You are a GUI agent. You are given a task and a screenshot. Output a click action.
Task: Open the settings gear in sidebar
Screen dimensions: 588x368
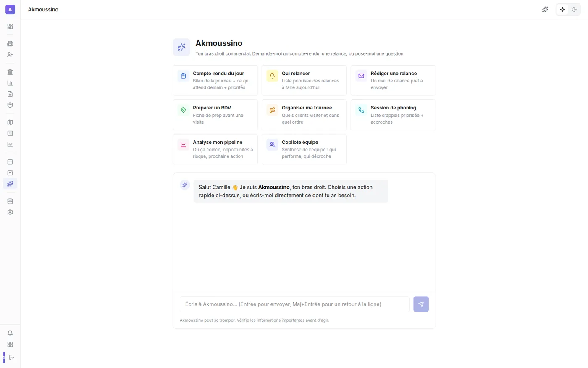coord(10,212)
